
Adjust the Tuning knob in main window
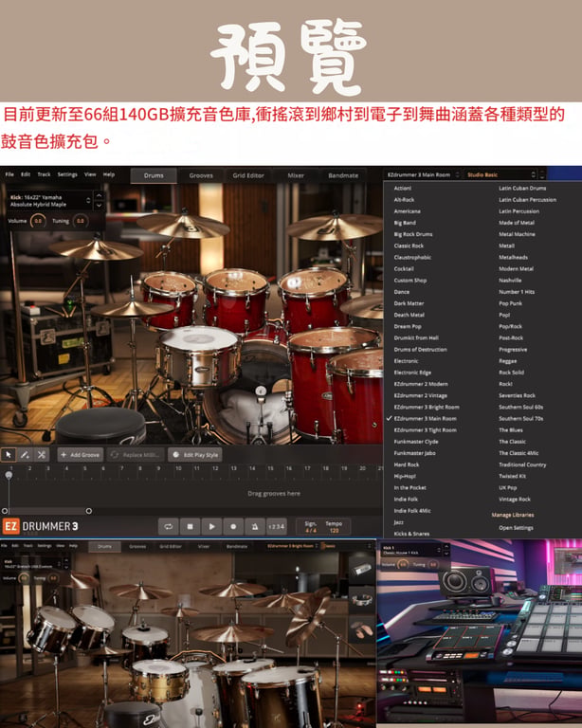click(81, 221)
